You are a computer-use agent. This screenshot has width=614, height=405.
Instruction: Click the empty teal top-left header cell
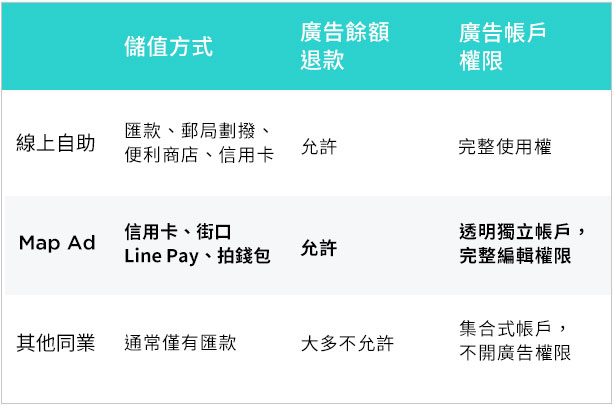click(59, 47)
